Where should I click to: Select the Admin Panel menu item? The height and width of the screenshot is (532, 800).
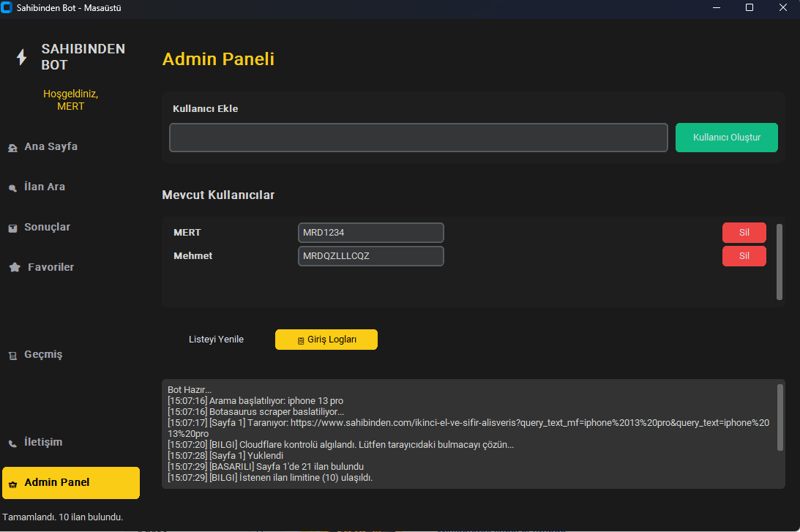pos(71,482)
